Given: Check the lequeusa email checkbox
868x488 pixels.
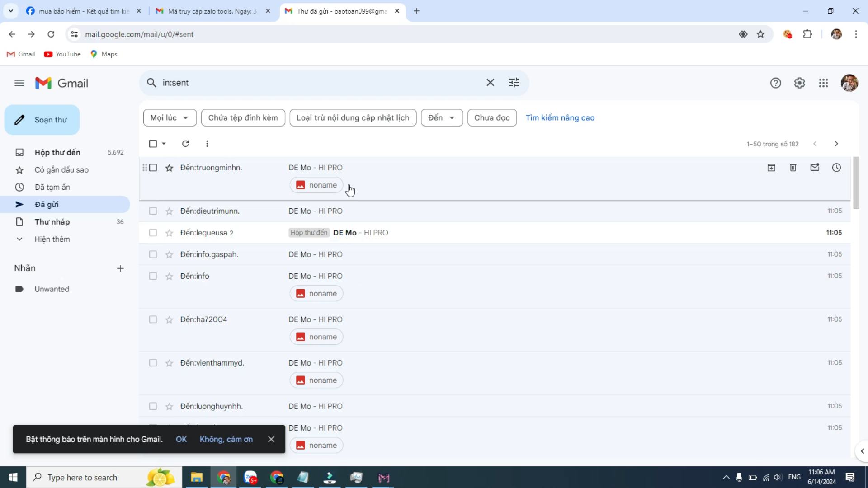Looking at the screenshot, I should coord(153,233).
